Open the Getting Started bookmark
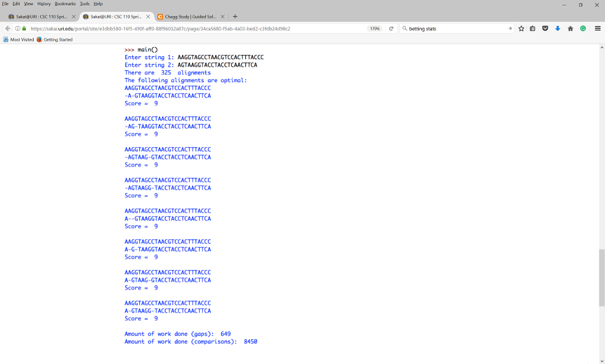Image resolution: width=605 pixels, height=364 pixels. [x=57, y=39]
